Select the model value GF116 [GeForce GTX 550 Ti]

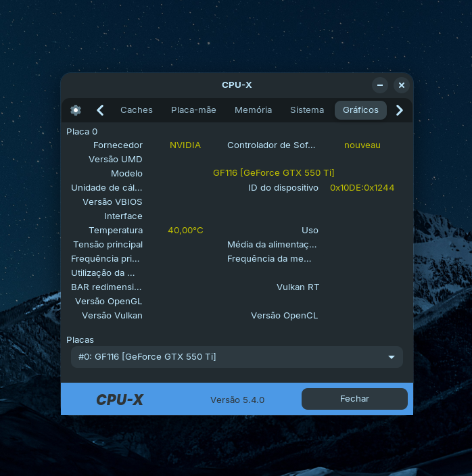[274, 173]
